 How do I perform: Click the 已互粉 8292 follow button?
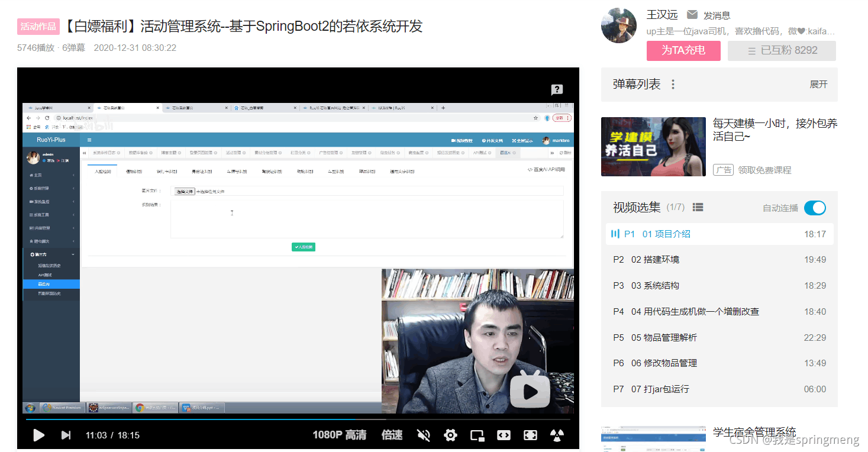pyautogui.click(x=782, y=51)
